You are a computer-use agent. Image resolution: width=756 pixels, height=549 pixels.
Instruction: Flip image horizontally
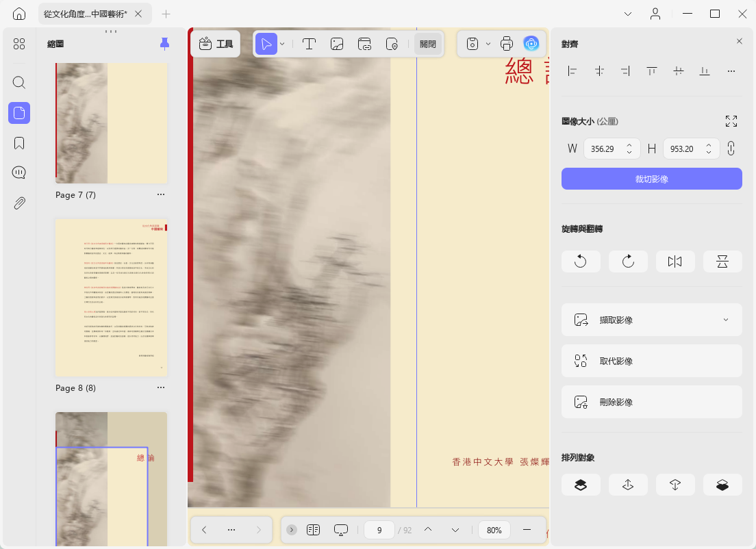click(675, 261)
